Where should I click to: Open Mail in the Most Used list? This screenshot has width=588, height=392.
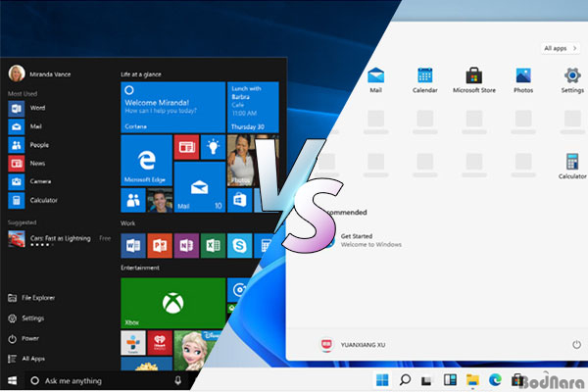click(25, 126)
